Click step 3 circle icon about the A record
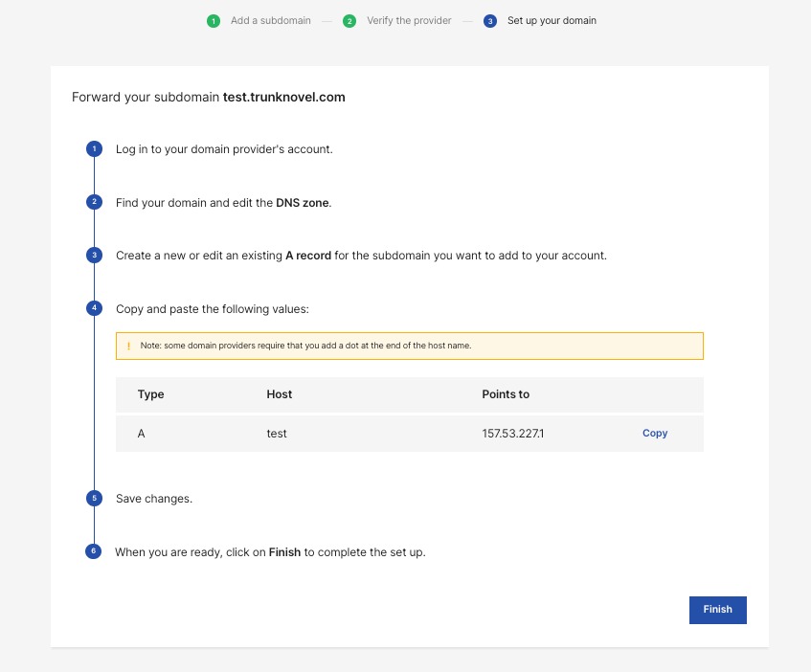This screenshot has height=672, width=811. click(x=94, y=256)
